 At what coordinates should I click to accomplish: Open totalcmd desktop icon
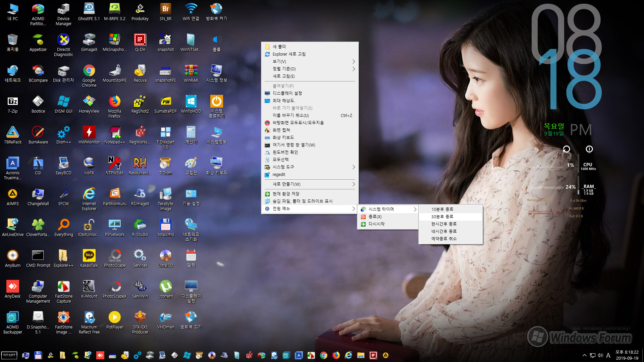[165, 228]
